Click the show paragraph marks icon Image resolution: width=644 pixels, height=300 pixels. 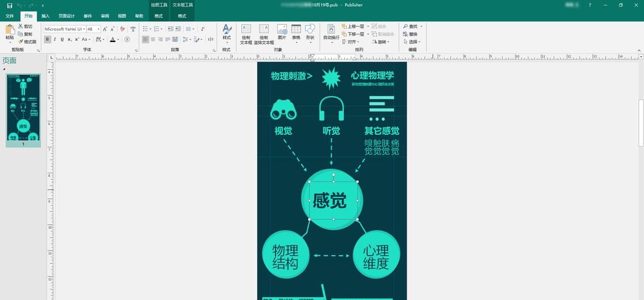tap(204, 29)
